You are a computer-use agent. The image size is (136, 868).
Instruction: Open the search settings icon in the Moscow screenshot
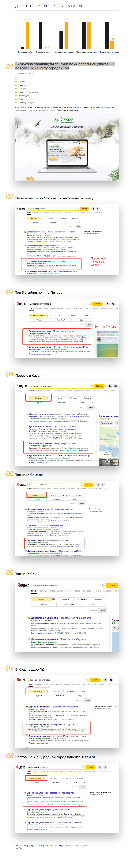tap(98, 209)
